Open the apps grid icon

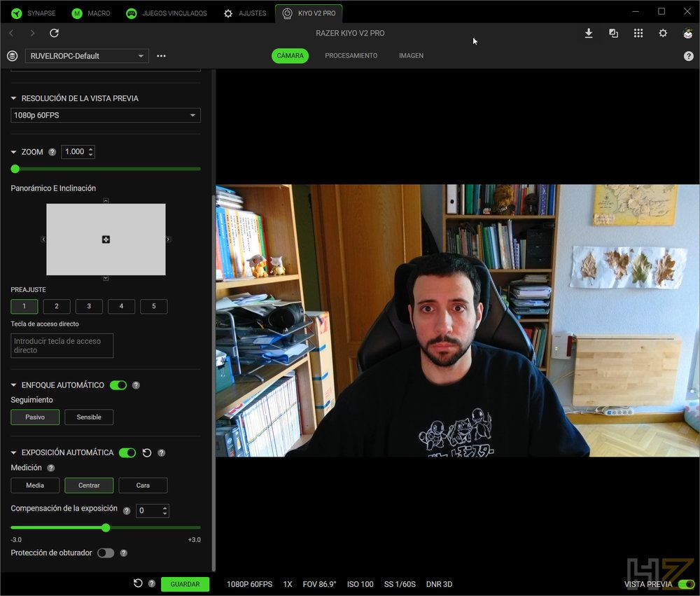(x=638, y=33)
